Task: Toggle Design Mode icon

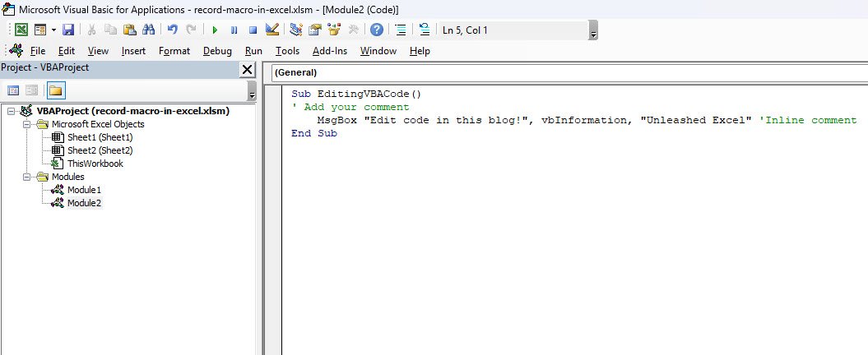Action: point(272,30)
